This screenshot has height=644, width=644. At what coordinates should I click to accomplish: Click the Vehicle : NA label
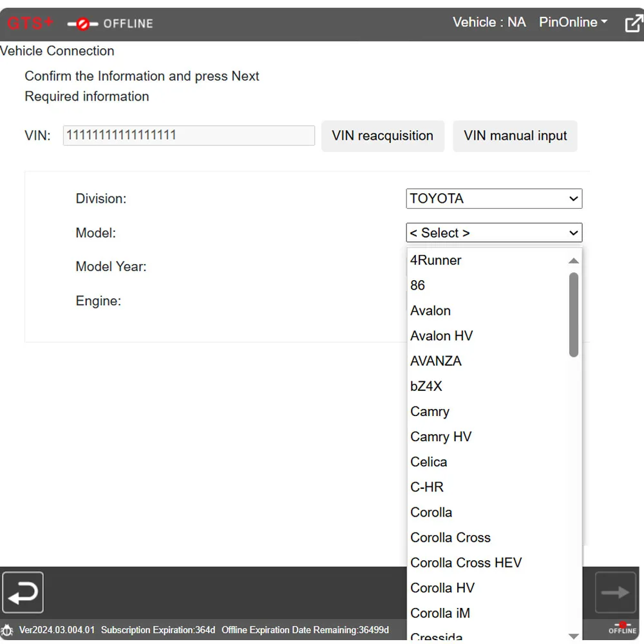point(489,22)
